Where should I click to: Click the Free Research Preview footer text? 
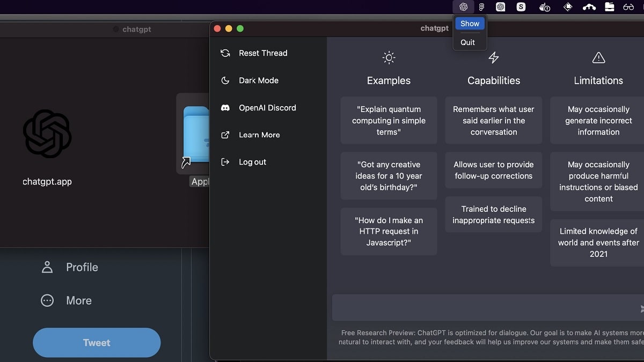pos(491,337)
